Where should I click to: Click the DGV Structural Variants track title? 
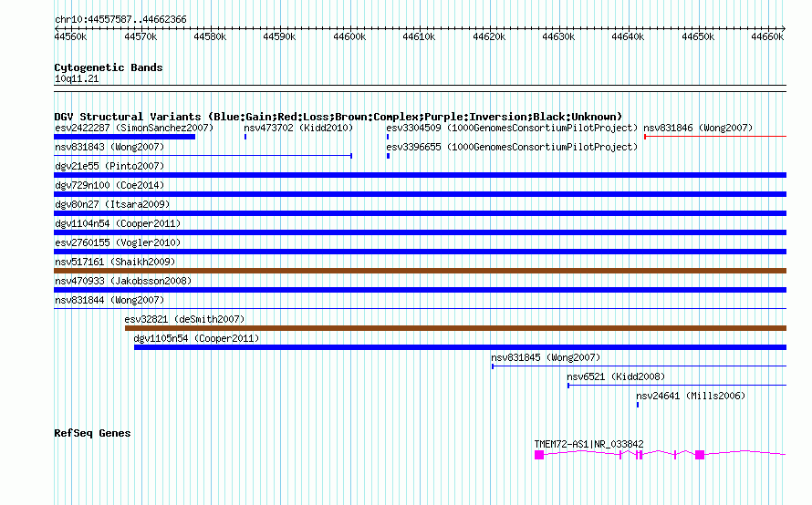pyautogui.click(x=338, y=117)
